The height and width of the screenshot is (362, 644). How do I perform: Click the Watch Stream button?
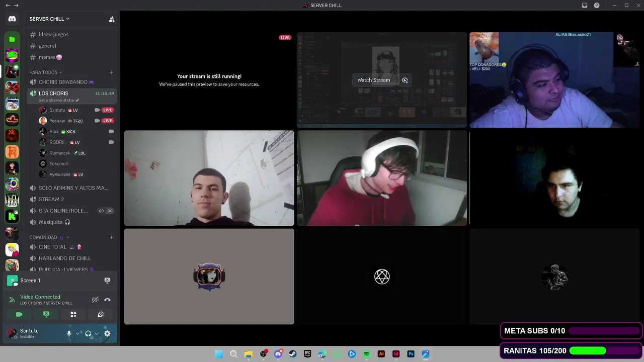pyautogui.click(x=374, y=80)
